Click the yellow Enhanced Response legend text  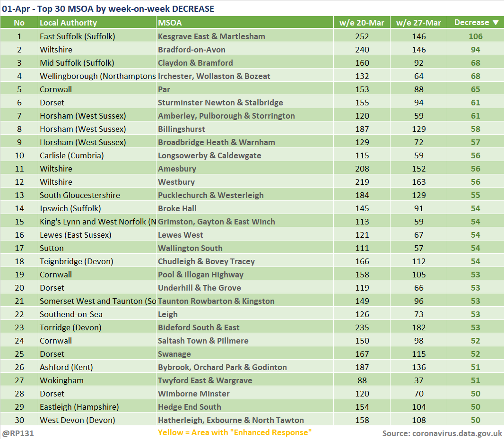coord(235,432)
